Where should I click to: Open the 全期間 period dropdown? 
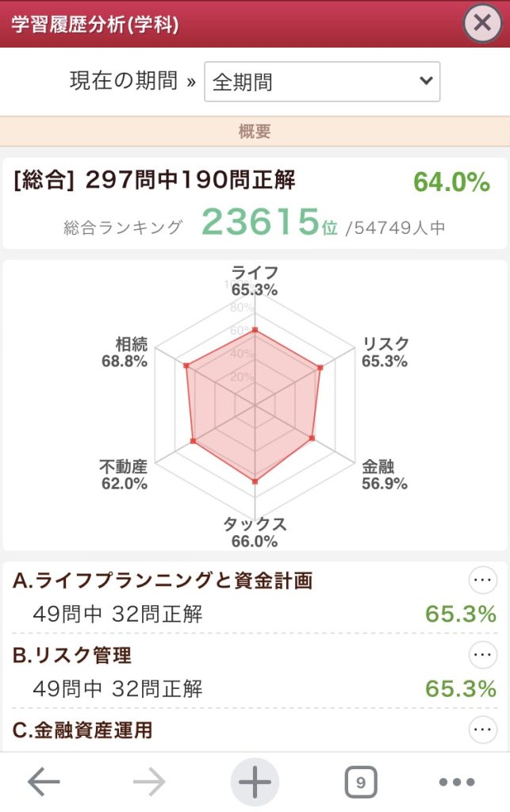[x=320, y=81]
